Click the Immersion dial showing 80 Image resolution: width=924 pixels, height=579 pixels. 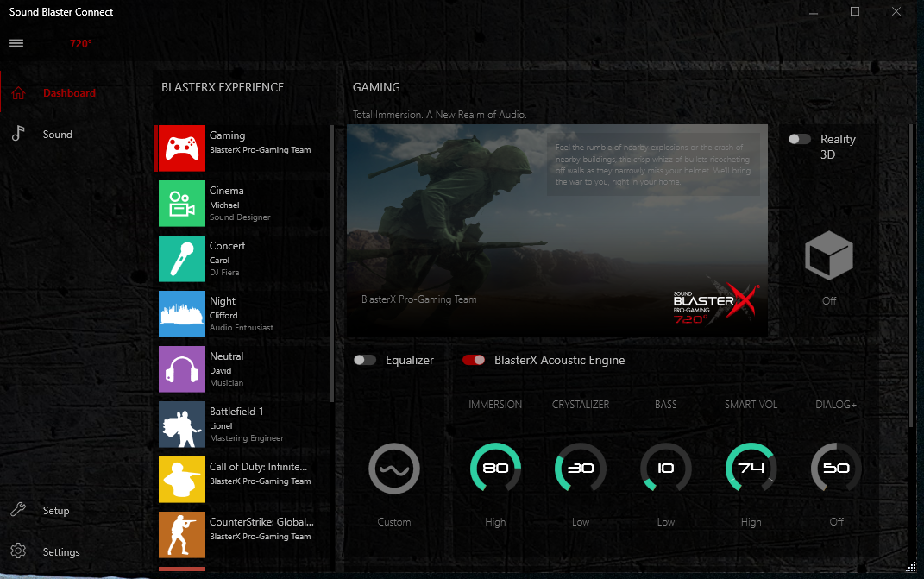coord(495,469)
